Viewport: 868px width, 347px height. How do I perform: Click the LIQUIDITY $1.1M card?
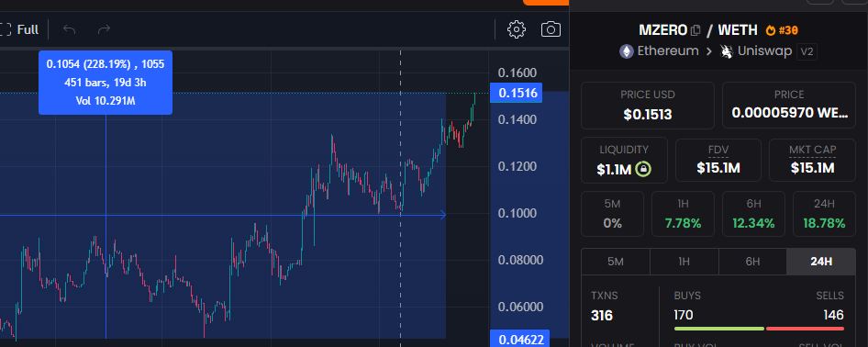pos(624,160)
